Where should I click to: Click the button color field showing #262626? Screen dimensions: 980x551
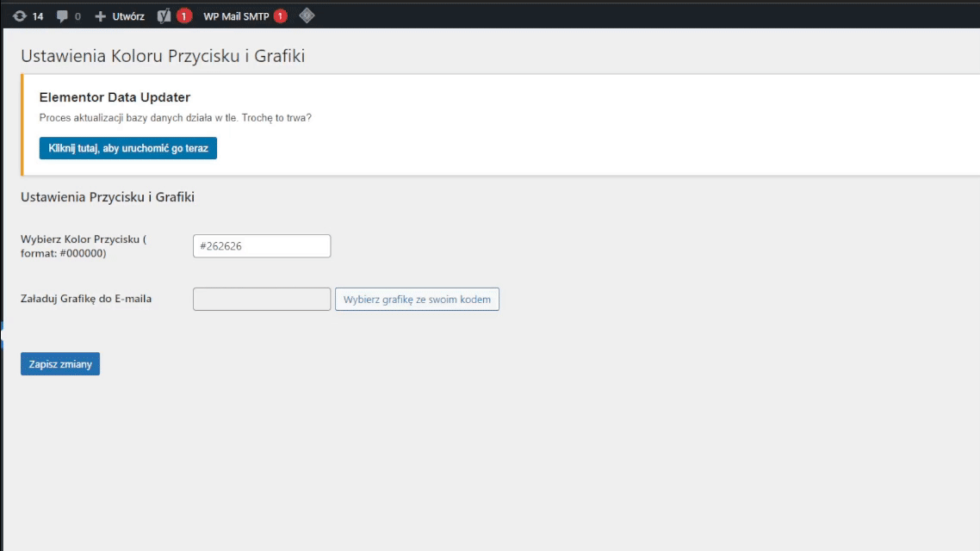tap(262, 246)
